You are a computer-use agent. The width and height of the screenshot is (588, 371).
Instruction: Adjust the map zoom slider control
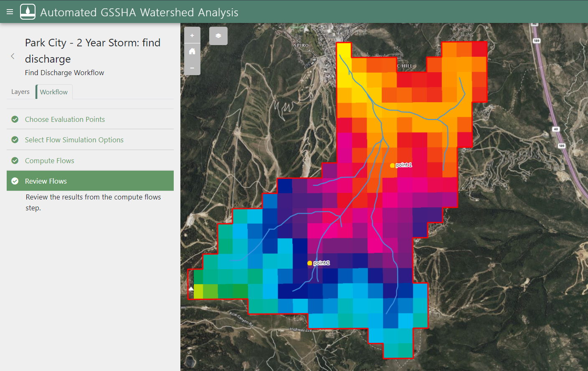coord(192,51)
